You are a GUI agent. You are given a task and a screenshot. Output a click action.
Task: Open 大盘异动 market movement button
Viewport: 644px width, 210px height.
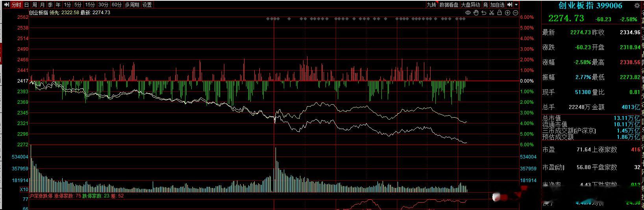pyautogui.click(x=470, y=5)
